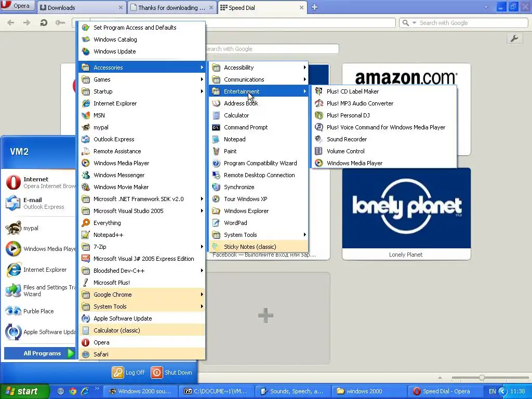Launch Everything search icon
This screenshot has height=399, width=532.
(x=86, y=223)
